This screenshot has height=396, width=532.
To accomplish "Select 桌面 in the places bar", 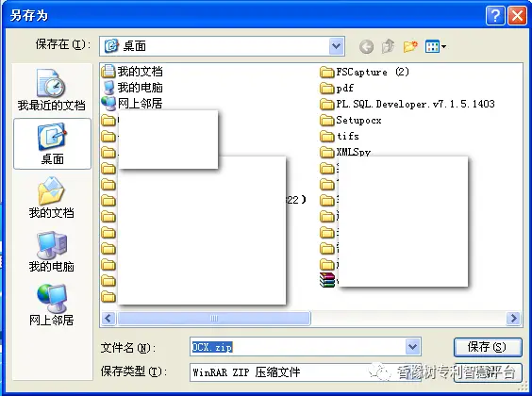I will [52, 143].
